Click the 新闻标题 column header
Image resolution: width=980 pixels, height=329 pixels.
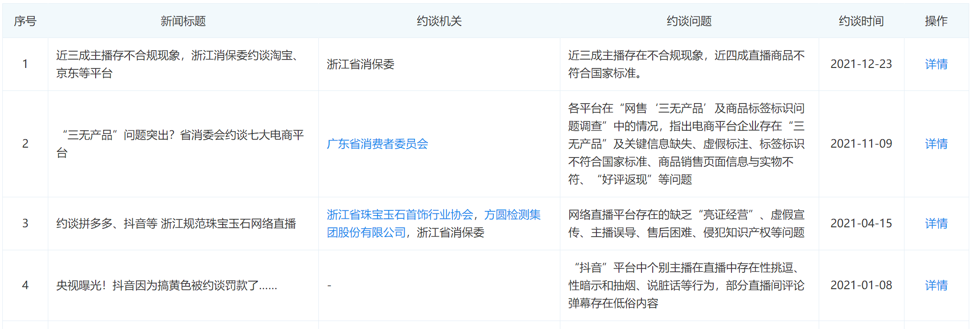pos(183,21)
